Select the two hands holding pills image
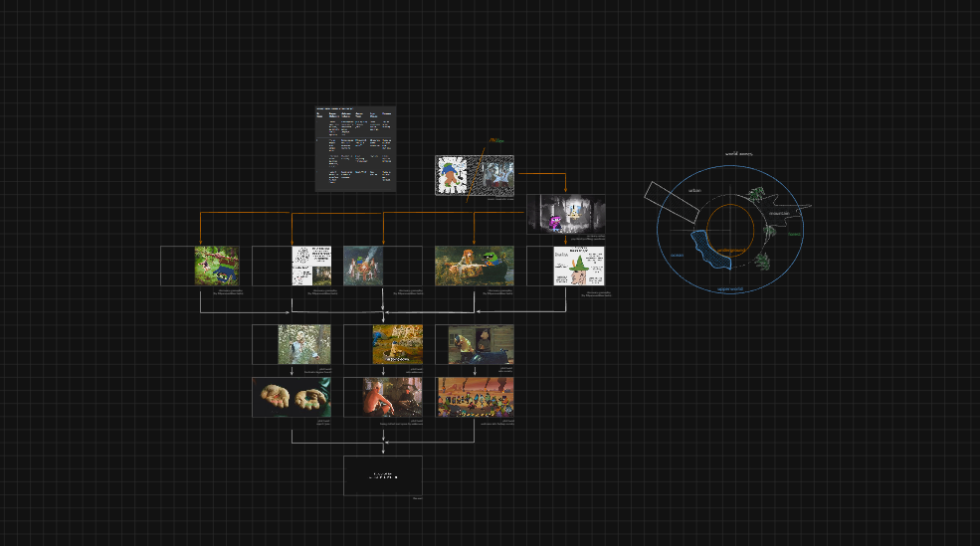The height and width of the screenshot is (546, 980). click(292, 398)
